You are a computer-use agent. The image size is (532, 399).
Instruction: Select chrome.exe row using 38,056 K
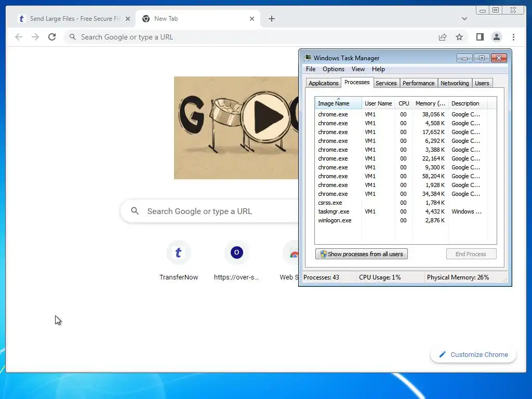point(401,114)
